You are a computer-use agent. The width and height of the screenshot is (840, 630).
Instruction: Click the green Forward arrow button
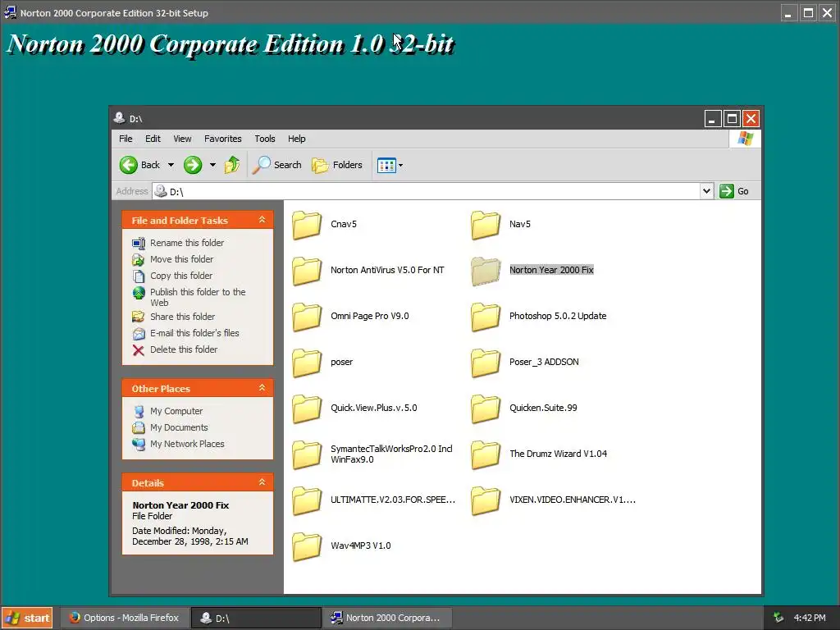coord(193,165)
